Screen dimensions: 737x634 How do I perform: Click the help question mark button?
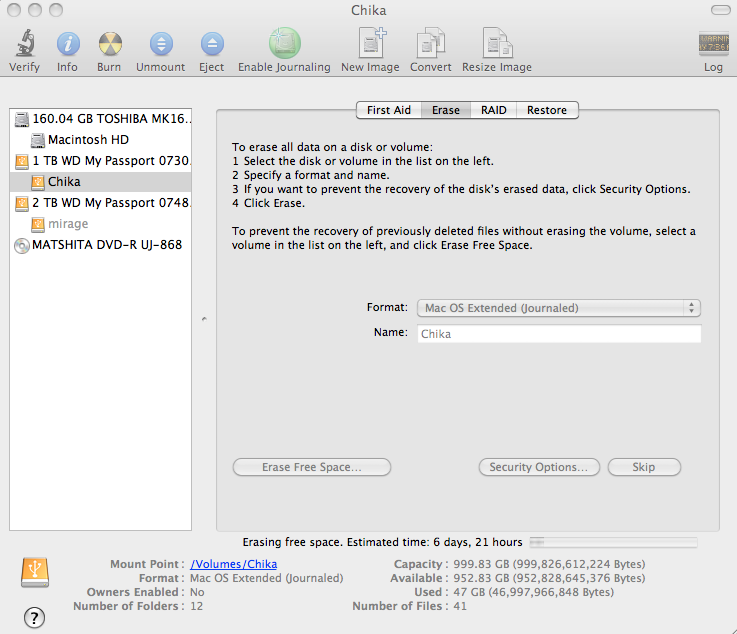[34, 617]
